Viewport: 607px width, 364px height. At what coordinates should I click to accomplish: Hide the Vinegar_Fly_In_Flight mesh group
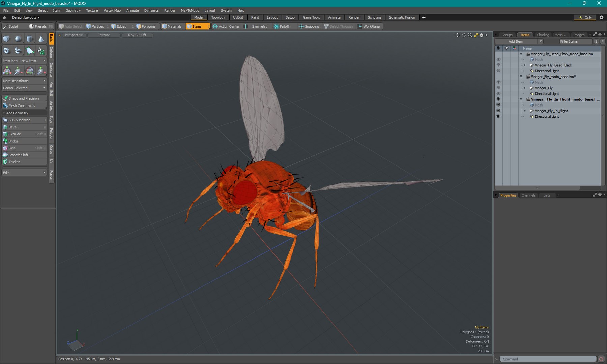pyautogui.click(x=498, y=111)
